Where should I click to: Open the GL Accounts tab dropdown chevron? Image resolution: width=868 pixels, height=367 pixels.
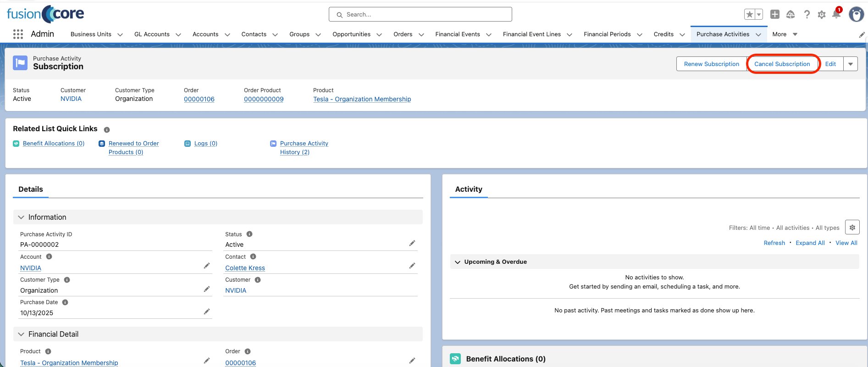(178, 34)
